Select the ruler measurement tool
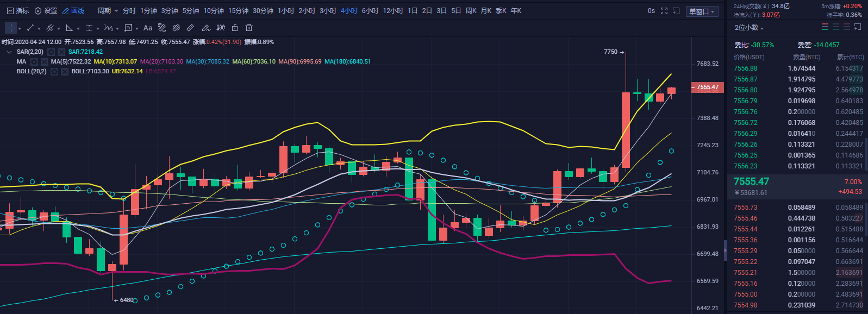The width and height of the screenshot is (868, 314). tap(190, 28)
